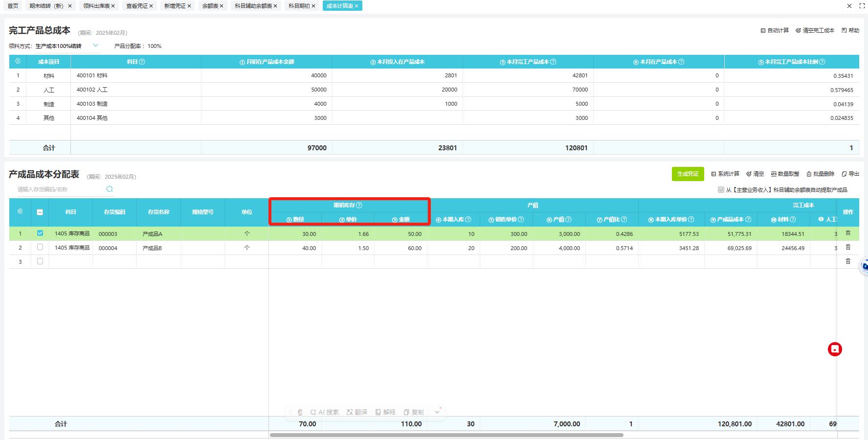The height and width of the screenshot is (440, 868).
Task: Open column settings gear in 产成品成本分配表
Action: point(20,211)
